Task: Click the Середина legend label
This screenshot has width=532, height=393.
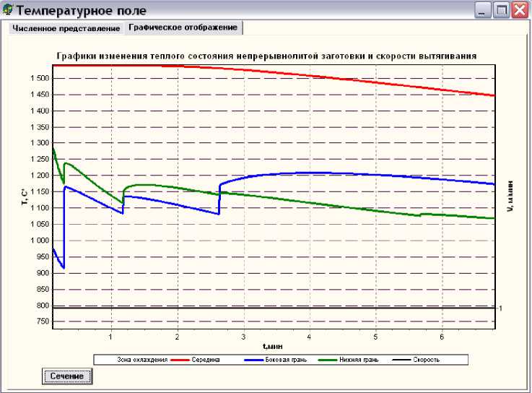Action: 206,360
